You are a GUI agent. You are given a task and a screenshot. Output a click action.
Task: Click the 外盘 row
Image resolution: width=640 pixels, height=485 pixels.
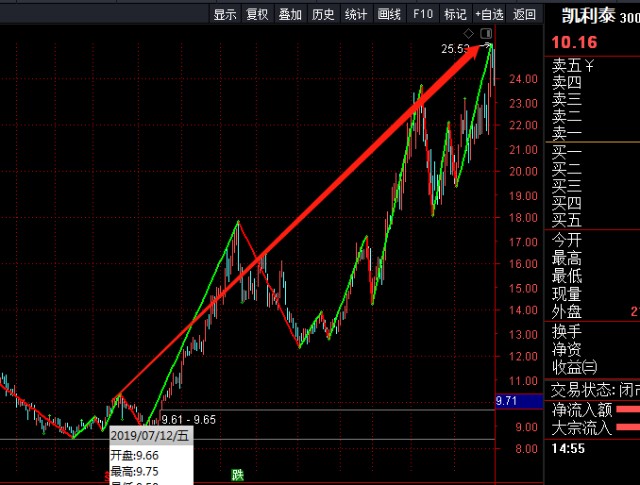point(592,312)
